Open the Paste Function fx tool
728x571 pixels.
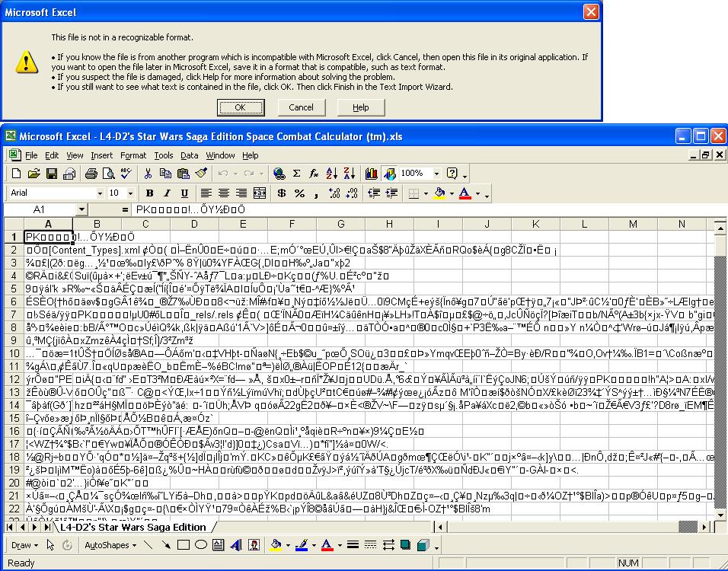315,174
